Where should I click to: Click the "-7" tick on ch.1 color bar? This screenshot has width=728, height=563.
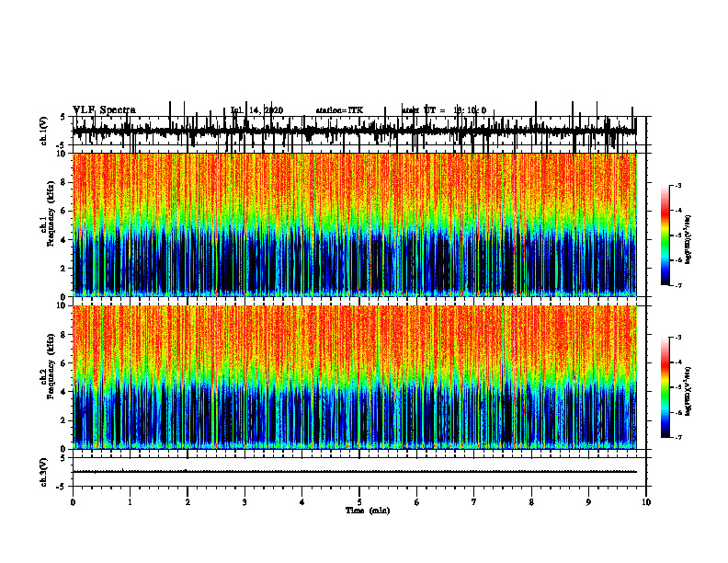click(678, 285)
